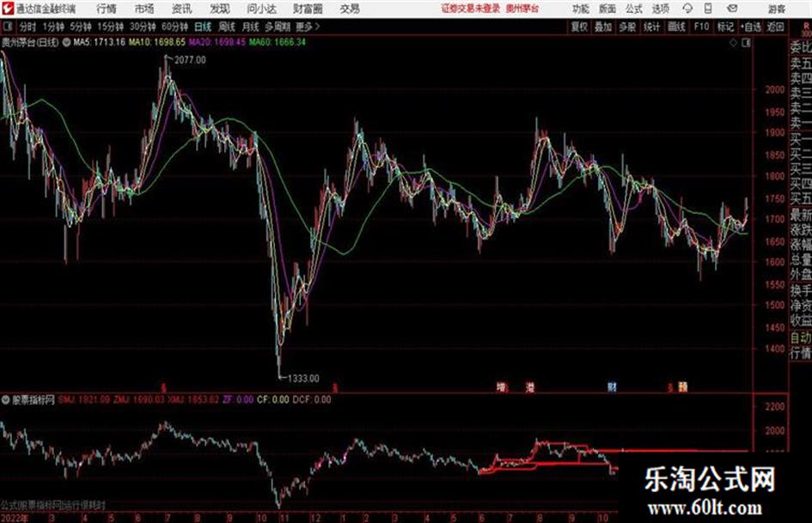Open the 多周期 multi-period view

pyautogui.click(x=278, y=27)
